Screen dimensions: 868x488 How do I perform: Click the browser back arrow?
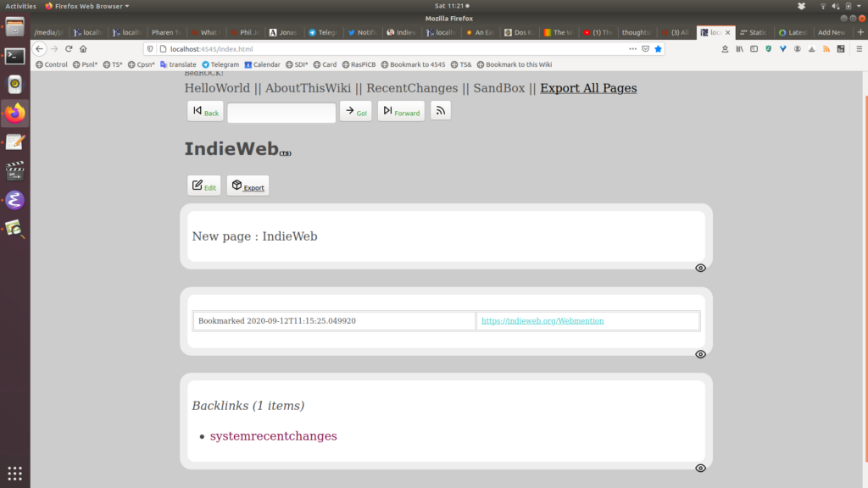click(39, 48)
